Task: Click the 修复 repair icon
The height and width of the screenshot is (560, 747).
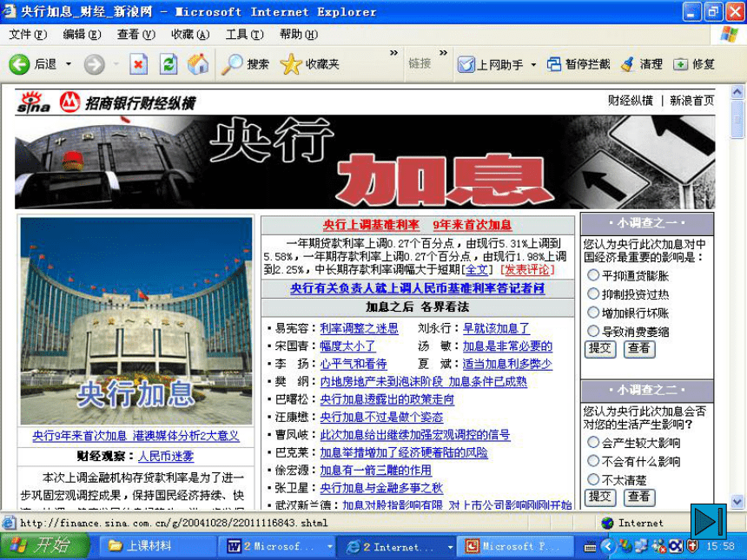Action: tap(680, 63)
